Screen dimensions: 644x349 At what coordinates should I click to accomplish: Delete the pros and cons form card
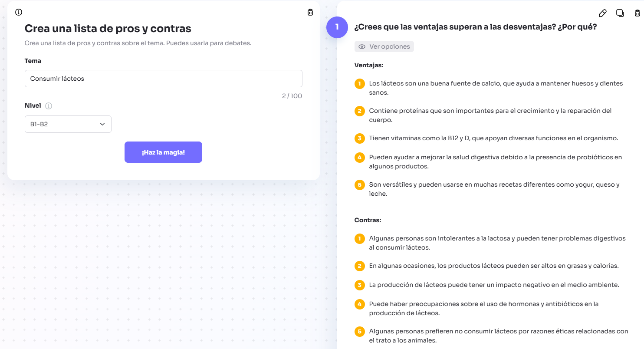coord(310,12)
